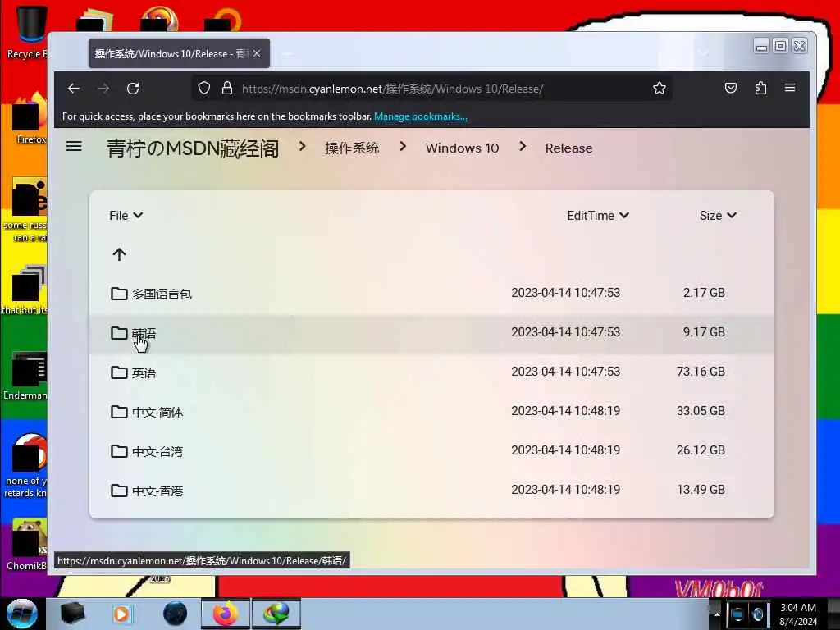Viewport: 840px width, 630px height.
Task: Select the 操作系统/Windows 10/Release tab
Action: (x=179, y=53)
